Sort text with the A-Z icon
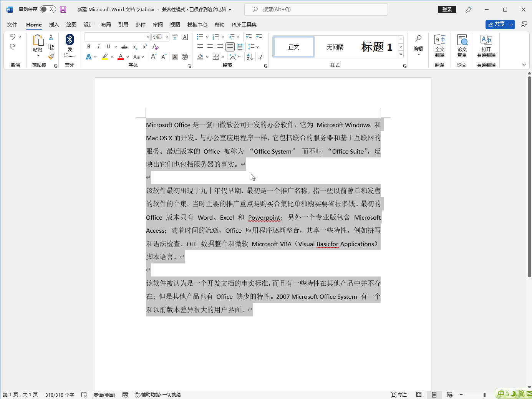Viewport: 532px width, 399px height. pyautogui.click(x=250, y=57)
